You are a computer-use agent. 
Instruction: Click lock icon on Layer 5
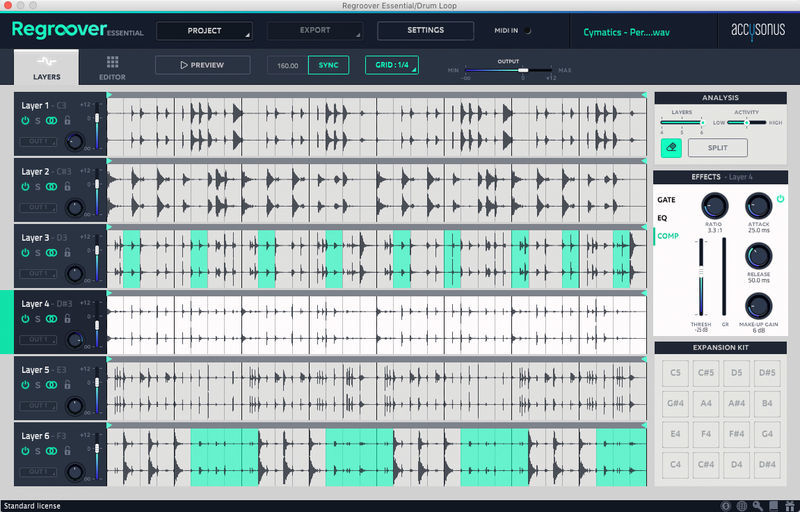(67, 385)
